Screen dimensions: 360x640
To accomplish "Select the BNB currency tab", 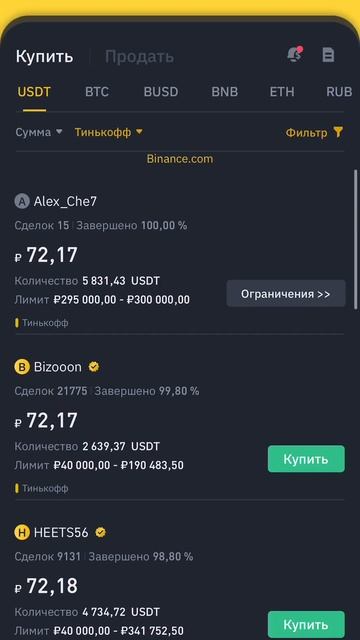I will click(x=224, y=92).
